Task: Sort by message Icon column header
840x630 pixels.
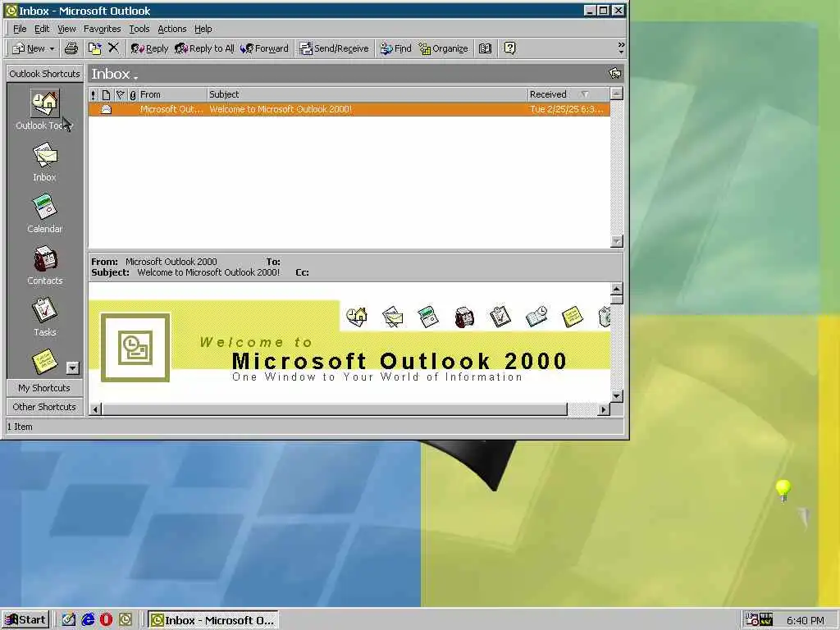Action: [x=106, y=95]
